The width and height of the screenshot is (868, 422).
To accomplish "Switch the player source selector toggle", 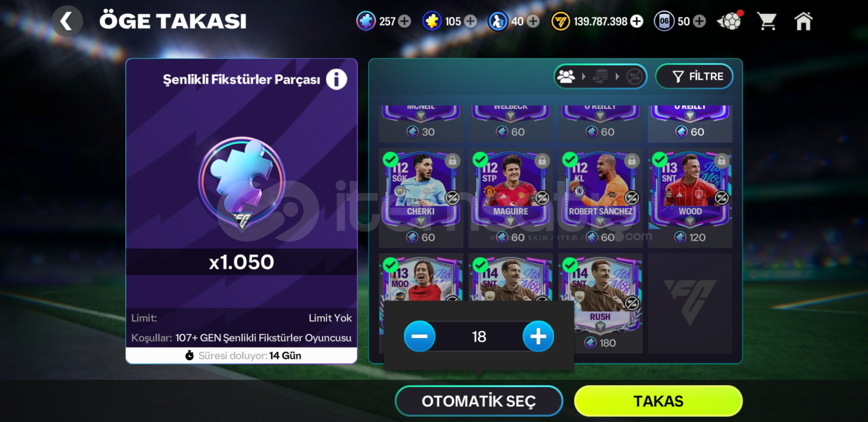I will click(600, 76).
